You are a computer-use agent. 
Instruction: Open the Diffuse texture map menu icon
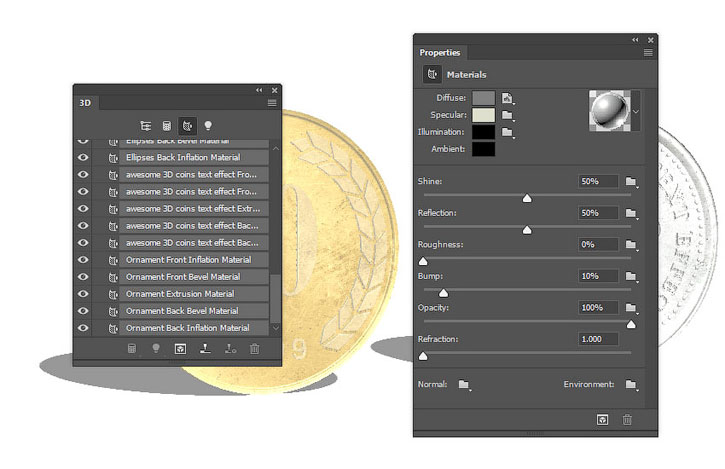pyautogui.click(x=508, y=98)
